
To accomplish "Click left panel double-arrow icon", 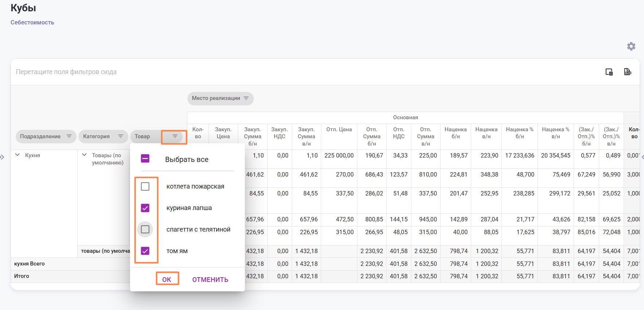I will (3, 157).
